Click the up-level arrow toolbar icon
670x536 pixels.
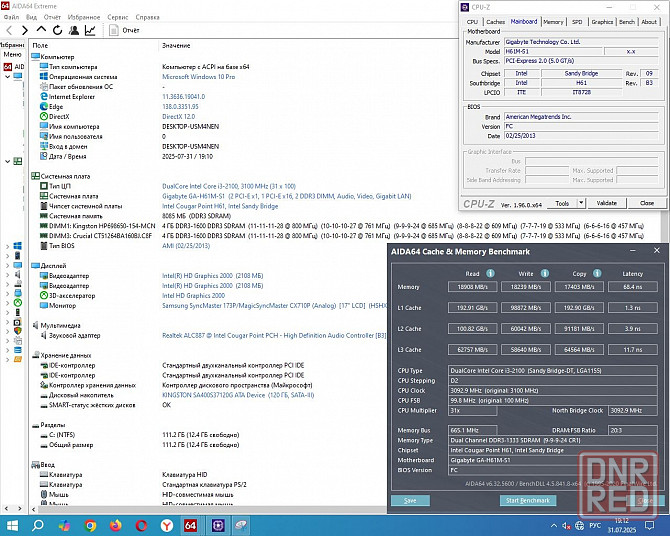[41, 29]
